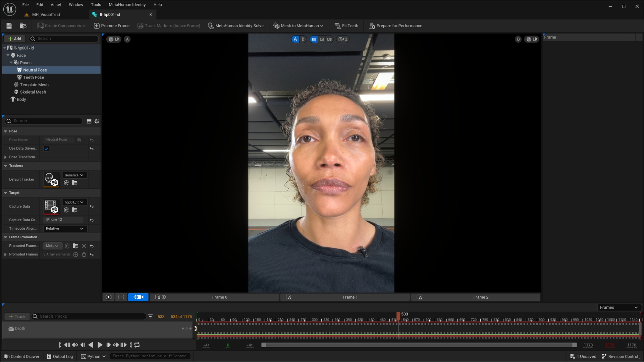Open the Timecode Alignment Relative dropdown
This screenshot has width=644, height=362.
click(x=65, y=229)
